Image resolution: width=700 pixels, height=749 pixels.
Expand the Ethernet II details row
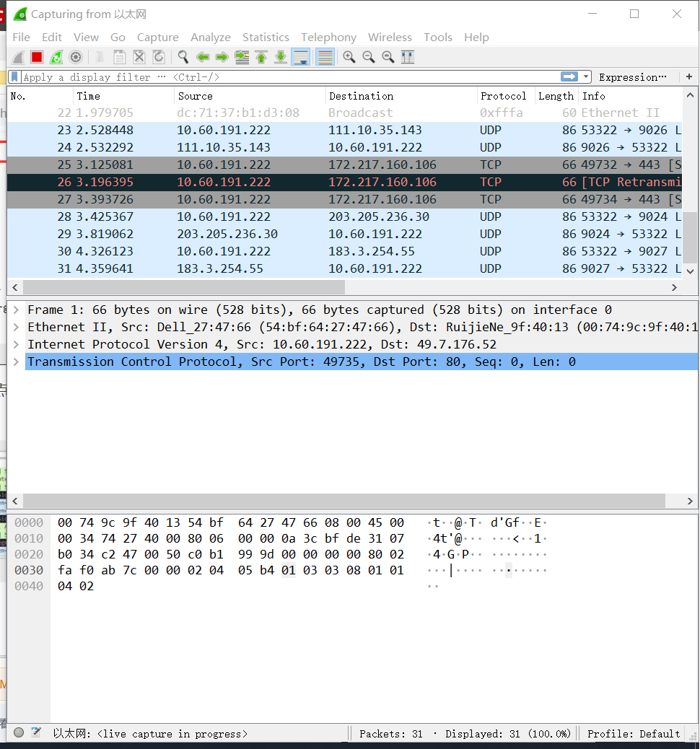[x=17, y=327]
